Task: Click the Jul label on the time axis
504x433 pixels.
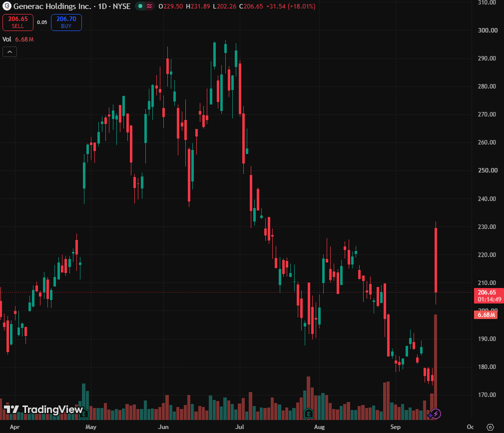Action: tap(239, 427)
